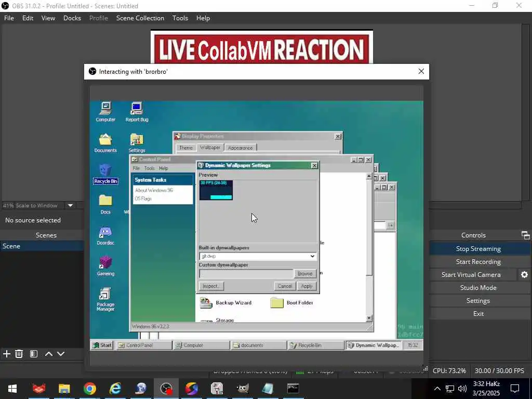Click Exit in Controls dock
The image size is (532, 399).
[478, 313]
